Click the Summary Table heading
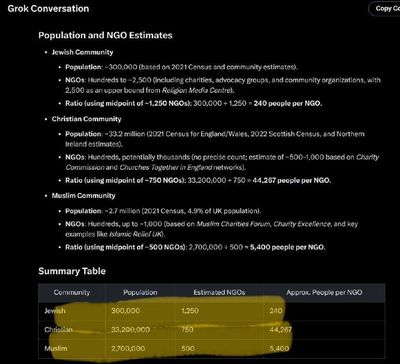 pos(72,271)
